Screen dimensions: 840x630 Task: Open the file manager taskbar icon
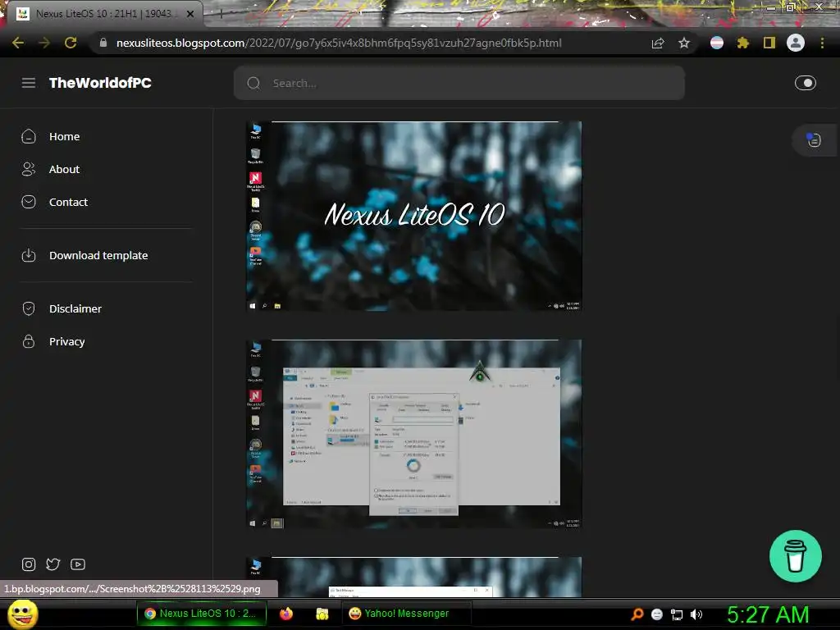[x=322, y=614]
